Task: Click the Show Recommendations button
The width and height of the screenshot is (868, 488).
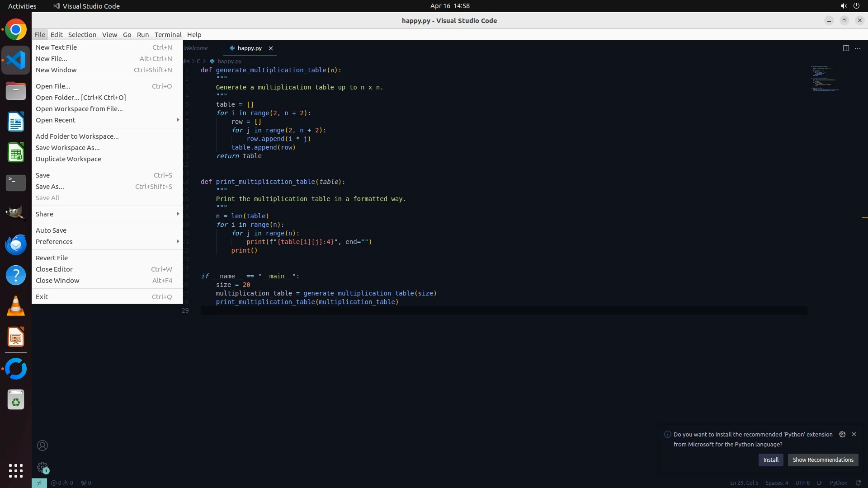Action: click(x=823, y=460)
